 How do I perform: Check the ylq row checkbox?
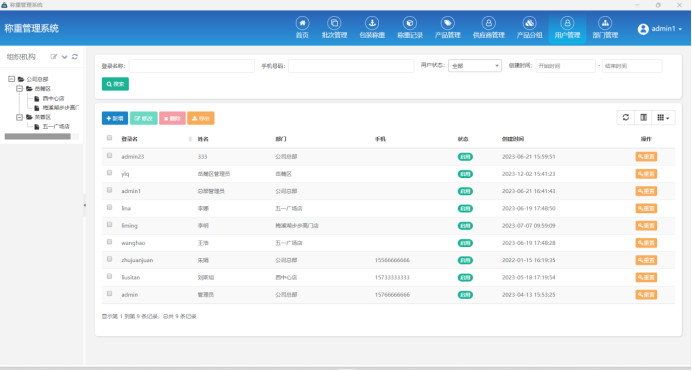pos(109,173)
